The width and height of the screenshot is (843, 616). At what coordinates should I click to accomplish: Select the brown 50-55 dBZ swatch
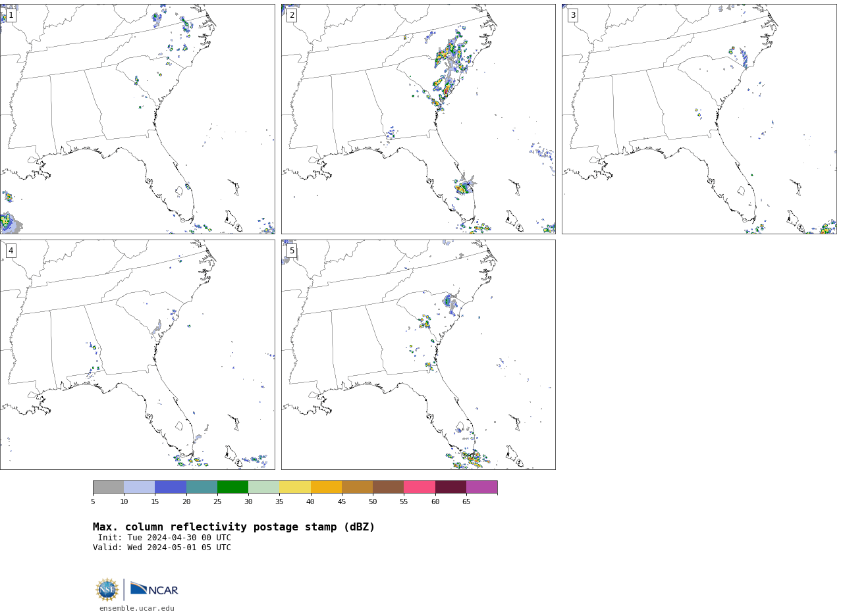[388, 487]
